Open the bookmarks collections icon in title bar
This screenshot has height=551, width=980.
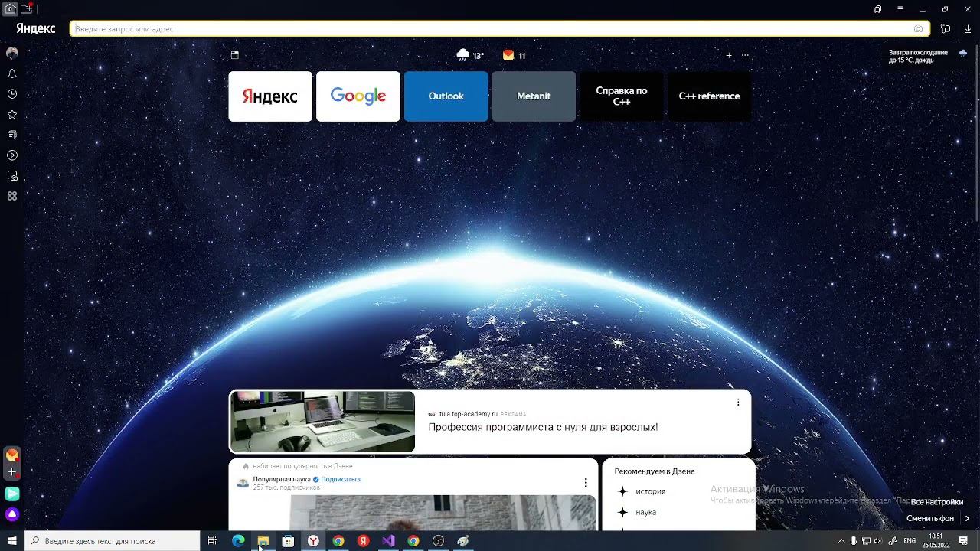pyautogui.click(x=878, y=9)
